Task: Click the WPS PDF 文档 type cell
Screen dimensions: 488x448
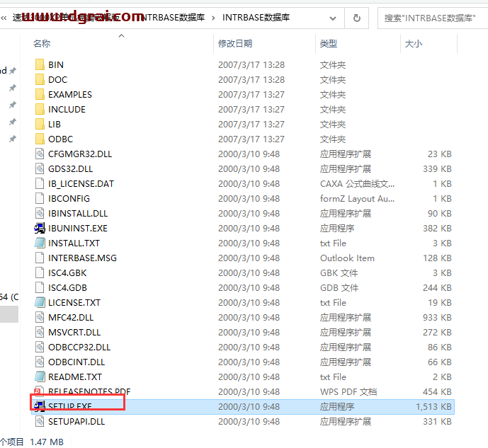Action: pyautogui.click(x=348, y=391)
